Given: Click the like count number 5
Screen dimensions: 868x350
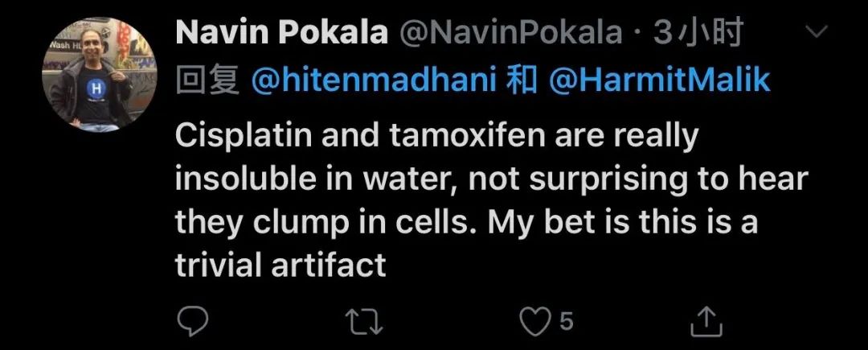Looking at the screenshot, I should (x=566, y=322).
